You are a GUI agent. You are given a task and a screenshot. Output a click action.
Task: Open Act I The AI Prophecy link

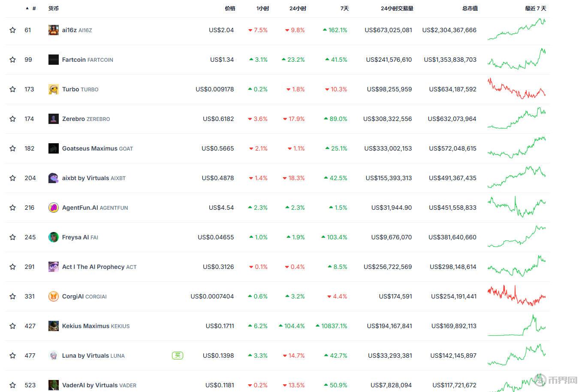point(93,267)
